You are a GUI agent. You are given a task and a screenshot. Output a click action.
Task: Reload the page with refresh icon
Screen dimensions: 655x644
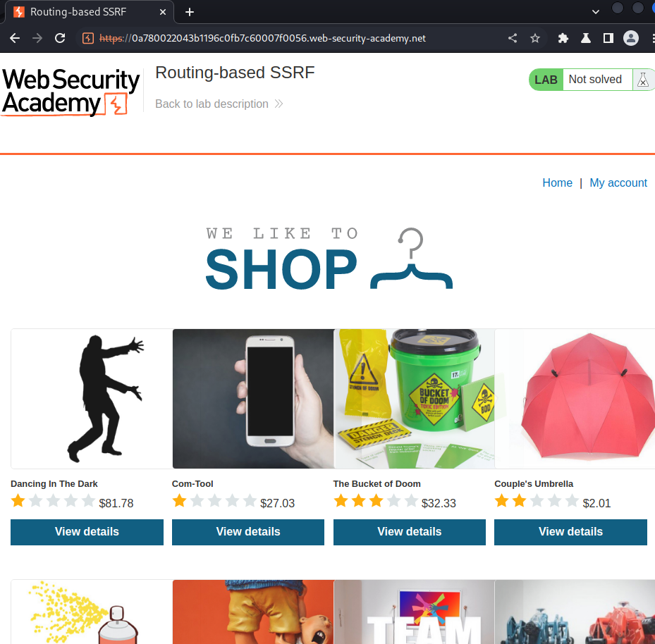[x=60, y=38]
